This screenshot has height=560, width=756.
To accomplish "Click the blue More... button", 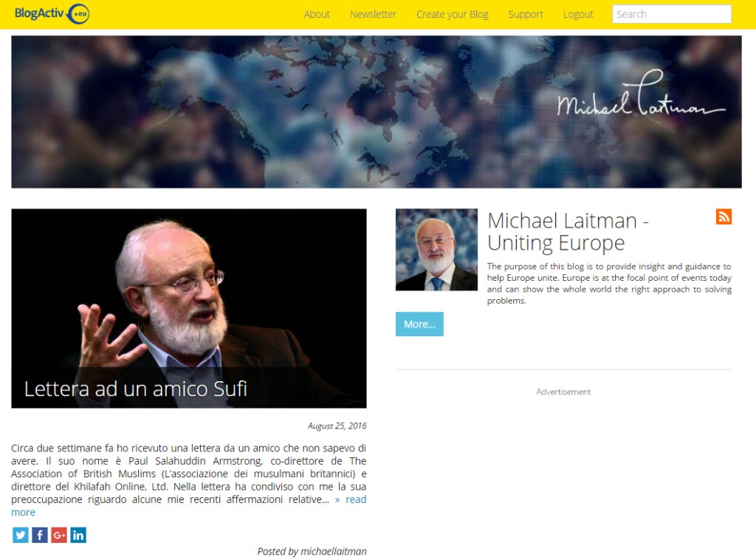I will (x=419, y=324).
